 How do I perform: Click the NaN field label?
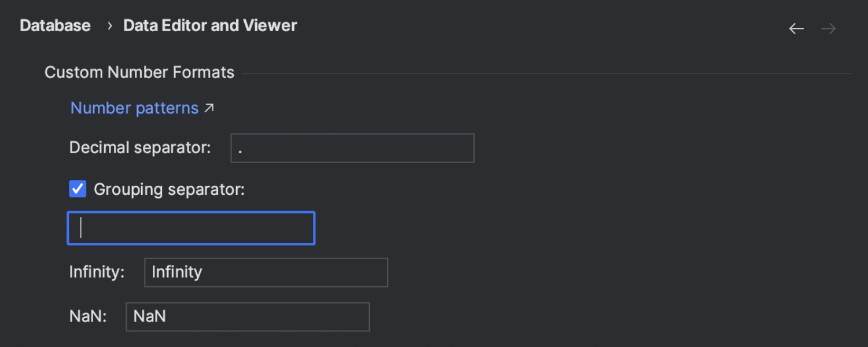pos(88,317)
